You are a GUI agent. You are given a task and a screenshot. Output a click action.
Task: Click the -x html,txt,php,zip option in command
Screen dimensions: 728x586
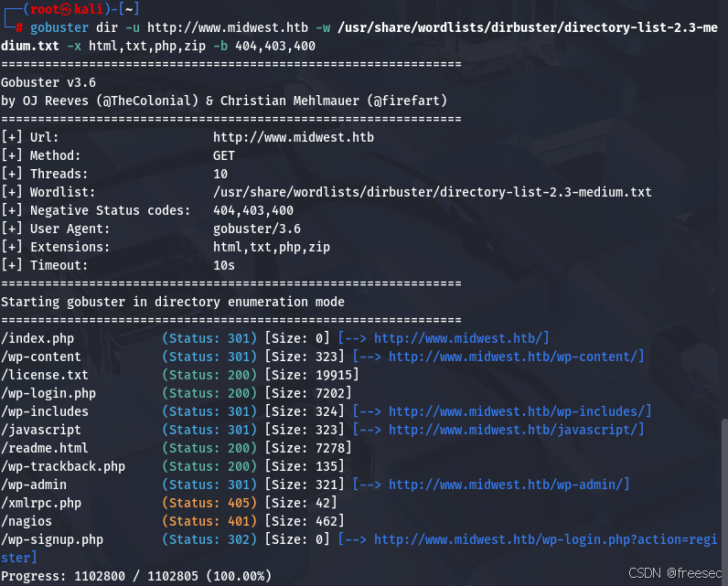(x=136, y=46)
